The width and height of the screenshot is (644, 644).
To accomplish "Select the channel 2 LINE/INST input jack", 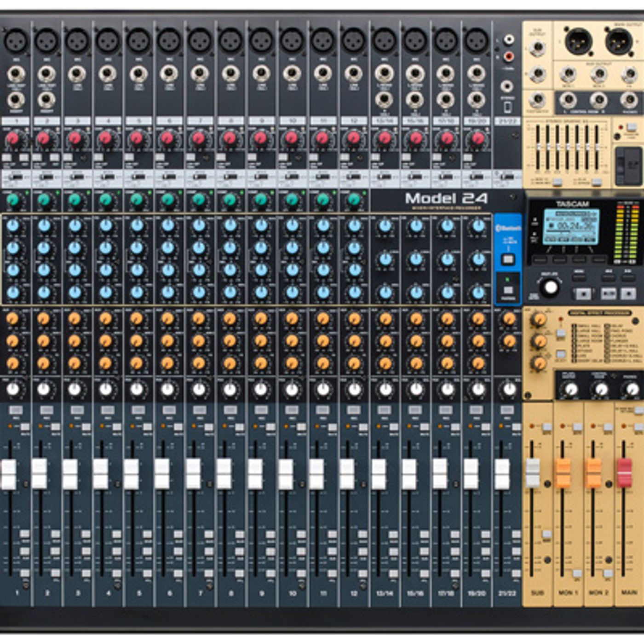I will pyautogui.click(x=46, y=73).
